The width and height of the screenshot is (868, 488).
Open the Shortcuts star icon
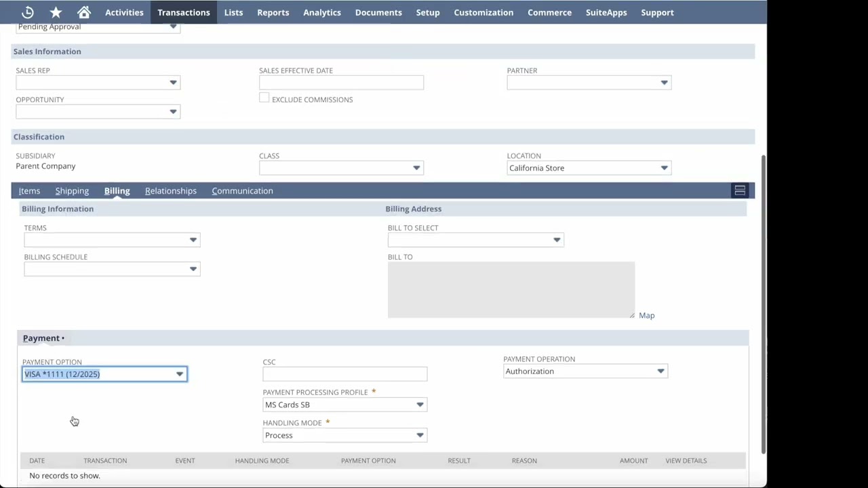click(x=56, y=12)
